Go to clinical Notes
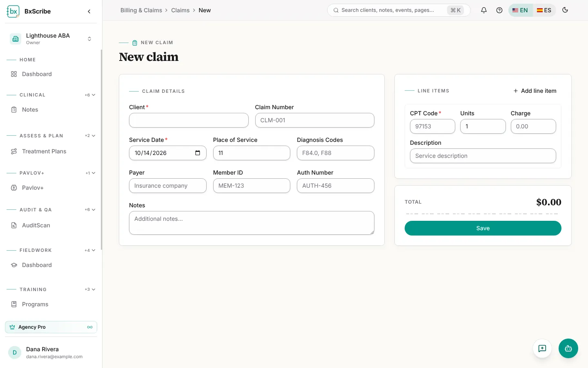The width and height of the screenshot is (588, 368). click(51, 110)
